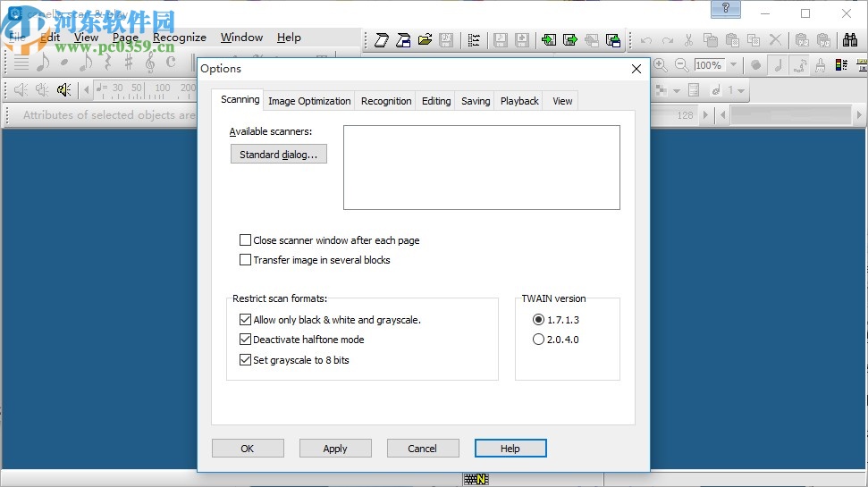This screenshot has width=868, height=487.
Task: Click the scan-to-file icon beside the scan page icon
Action: click(x=403, y=40)
